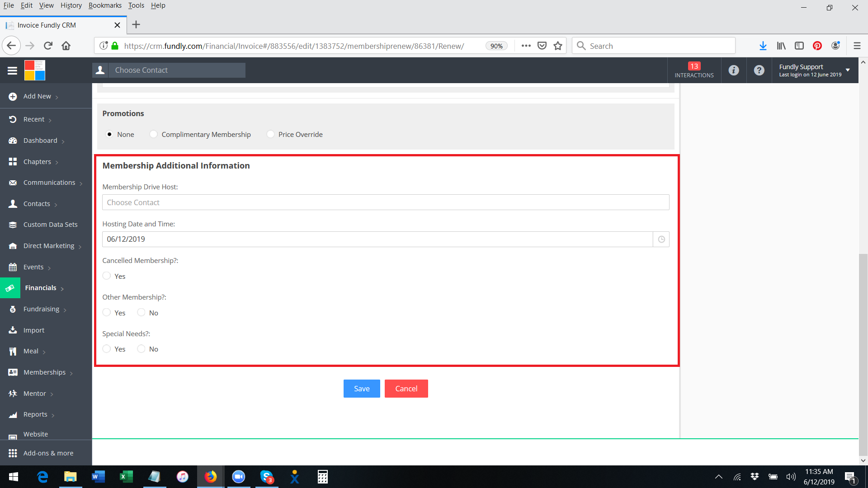This screenshot has height=488, width=868.
Task: Open Firefox downloads arrow icon
Action: (763, 46)
